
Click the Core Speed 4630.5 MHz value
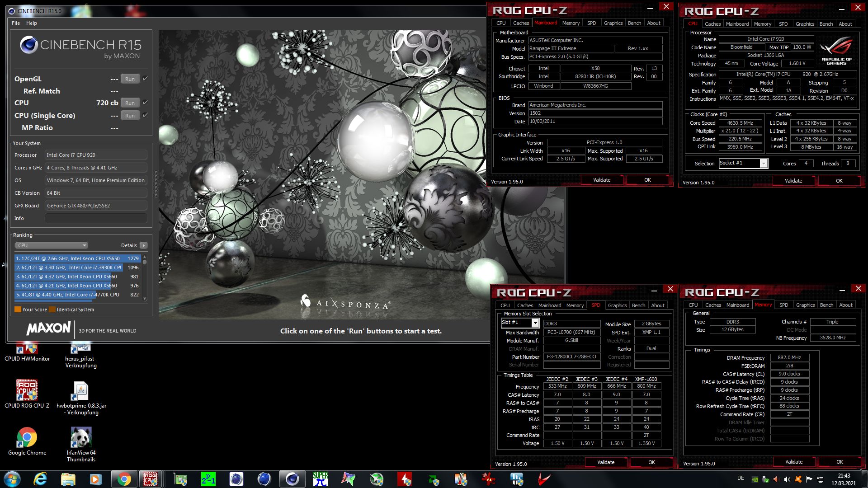(x=740, y=123)
